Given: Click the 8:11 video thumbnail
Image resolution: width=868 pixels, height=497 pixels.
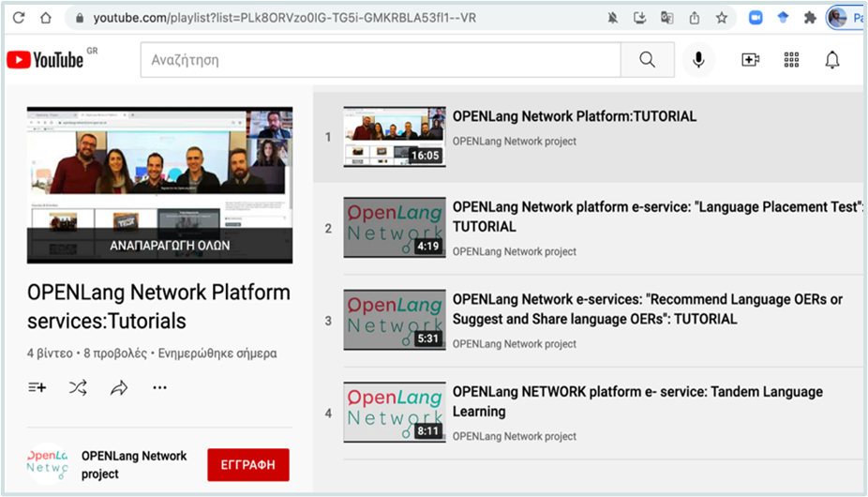Looking at the screenshot, I should [x=394, y=413].
